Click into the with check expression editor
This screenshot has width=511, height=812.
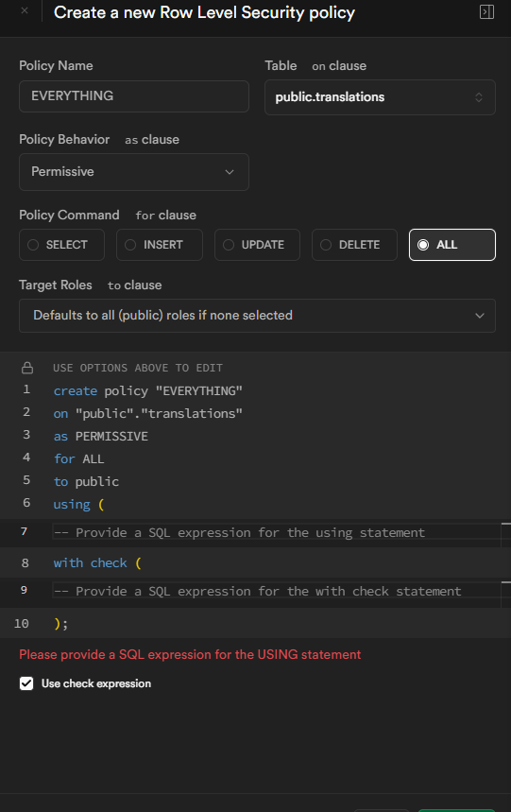pos(277,591)
